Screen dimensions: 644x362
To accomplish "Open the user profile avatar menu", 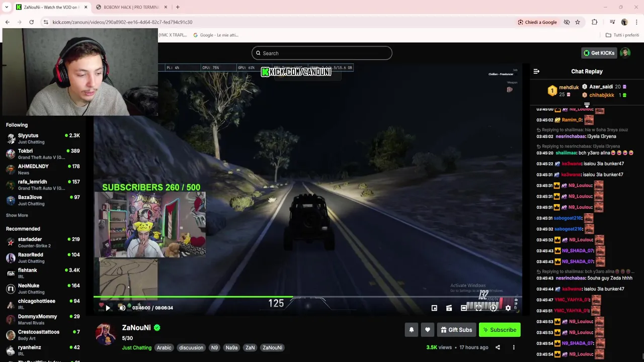I will point(625,53).
